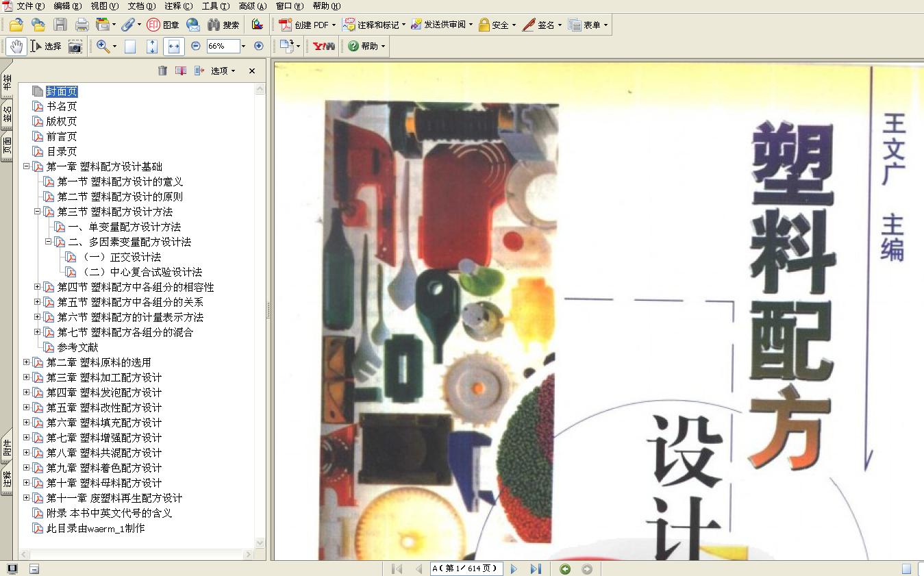Choose the Zoom In magnifier tool
The image size is (924, 576).
[x=103, y=47]
